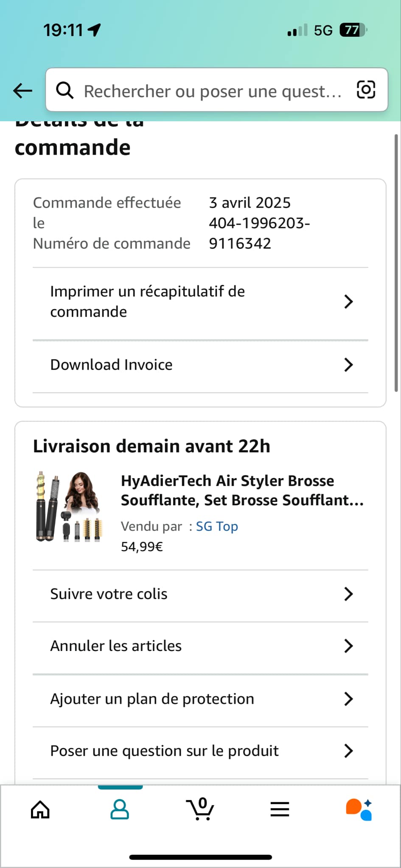The height and width of the screenshot is (868, 401).
Task: Open the SG Top seller link
Action: [217, 526]
